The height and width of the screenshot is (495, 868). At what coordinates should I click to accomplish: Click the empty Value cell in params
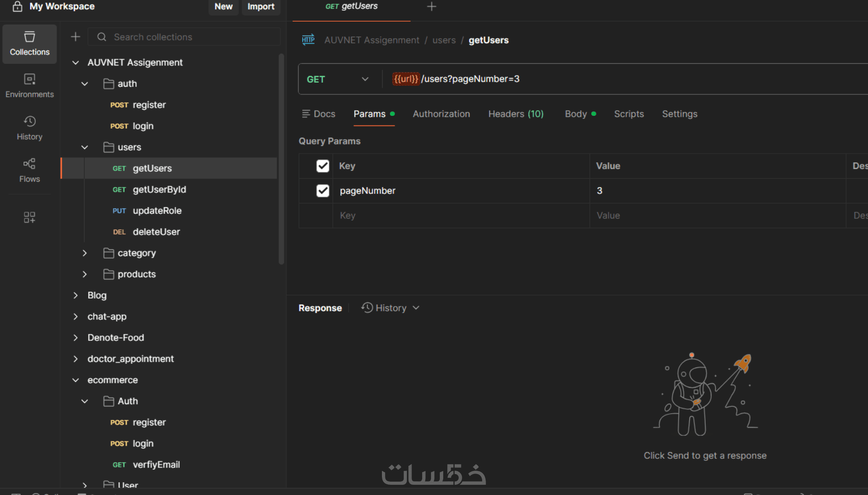coord(717,215)
